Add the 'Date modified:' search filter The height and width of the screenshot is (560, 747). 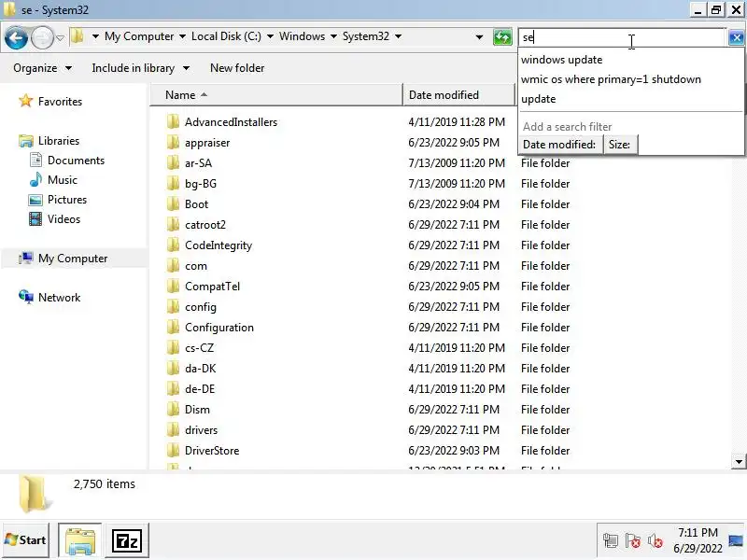(x=559, y=145)
